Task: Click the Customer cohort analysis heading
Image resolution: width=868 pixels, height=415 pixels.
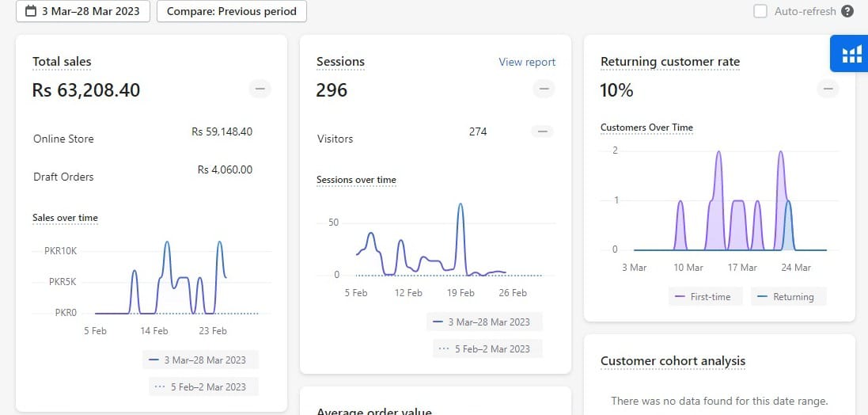Action: coord(673,361)
